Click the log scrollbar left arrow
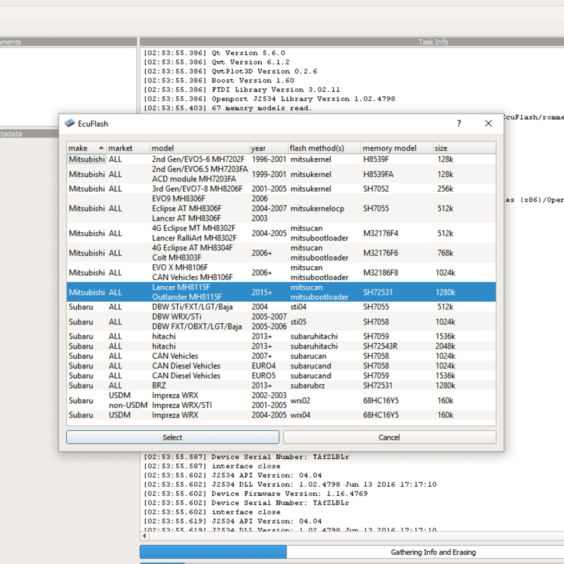The height and width of the screenshot is (564, 564). 144,536
